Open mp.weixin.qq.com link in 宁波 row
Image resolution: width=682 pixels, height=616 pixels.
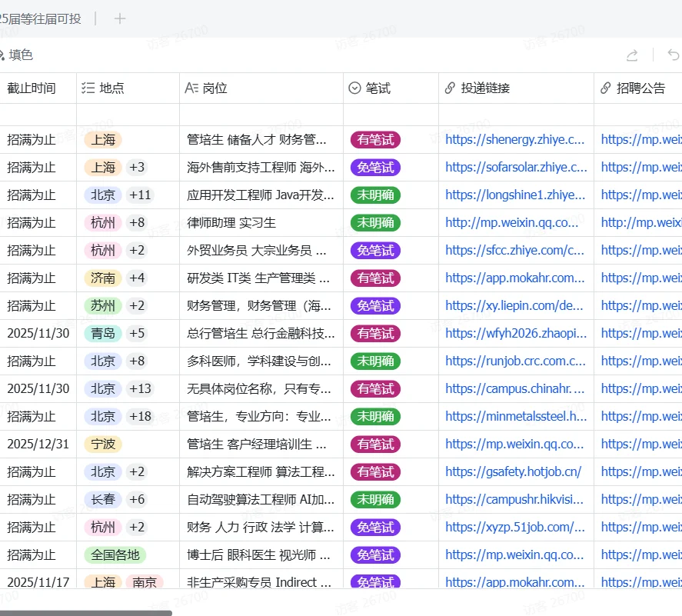click(x=514, y=445)
